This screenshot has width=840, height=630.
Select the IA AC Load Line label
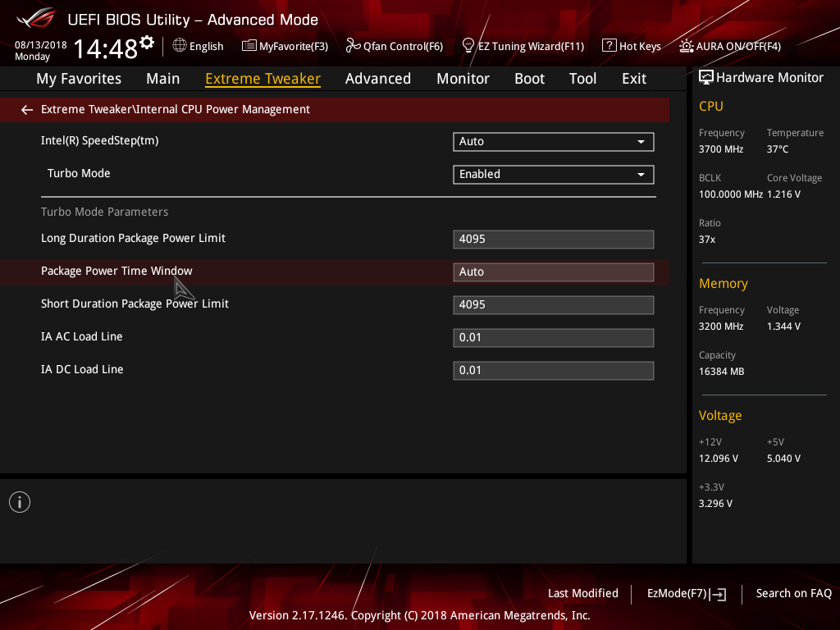coord(81,336)
